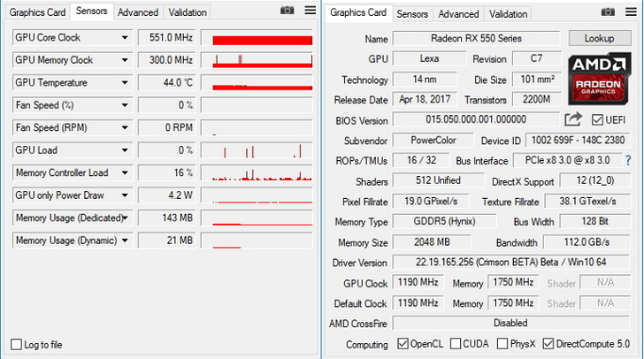Click the 16 / 32 ROPs/TMUs field

421,160
